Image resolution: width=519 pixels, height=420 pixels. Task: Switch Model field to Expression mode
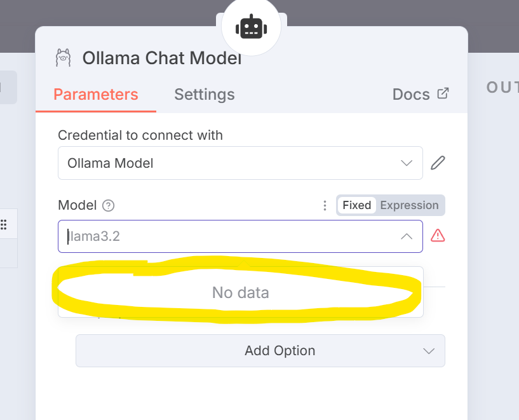[x=409, y=205]
